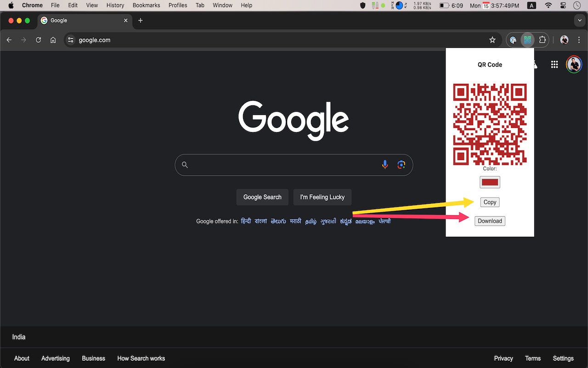
Task: Open the Settings footer link
Action: [563, 358]
